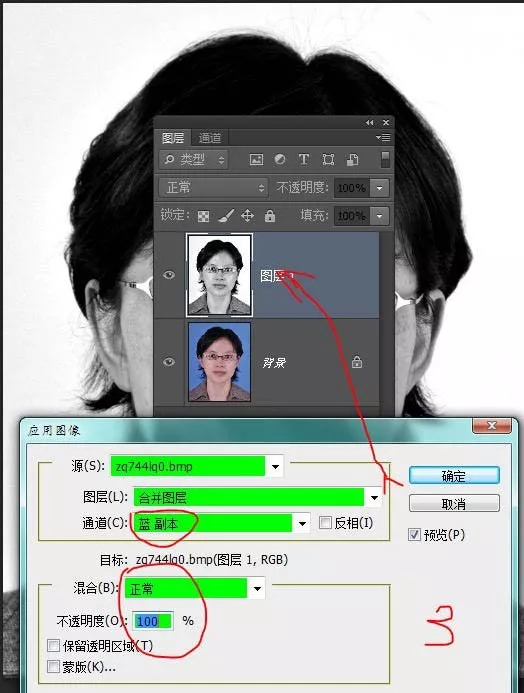This screenshot has height=693, width=524.
Task: Filter layers by shape layer icon
Action: point(328,160)
